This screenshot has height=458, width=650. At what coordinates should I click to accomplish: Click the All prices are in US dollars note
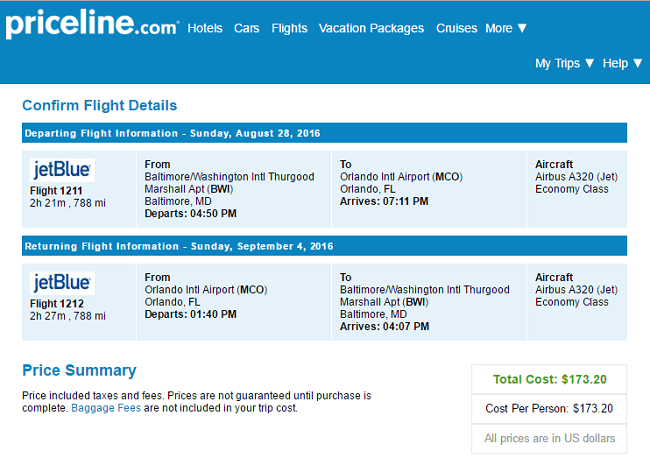pos(549,439)
